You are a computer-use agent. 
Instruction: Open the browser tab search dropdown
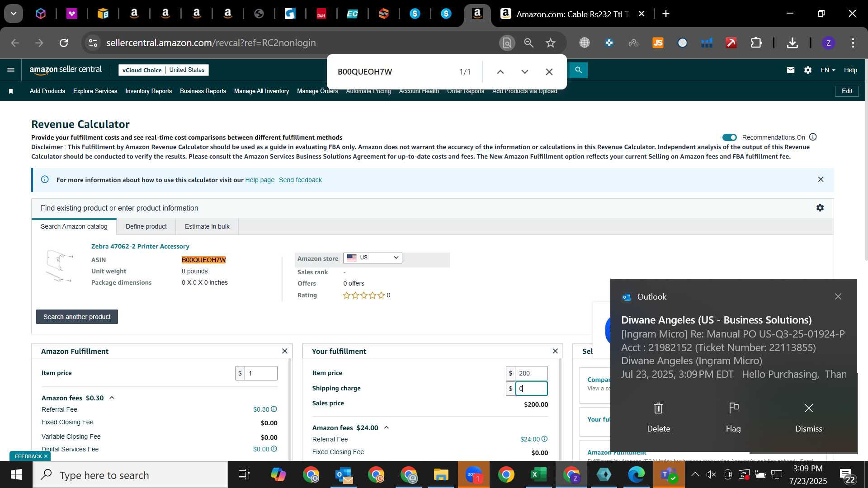pos(14,14)
